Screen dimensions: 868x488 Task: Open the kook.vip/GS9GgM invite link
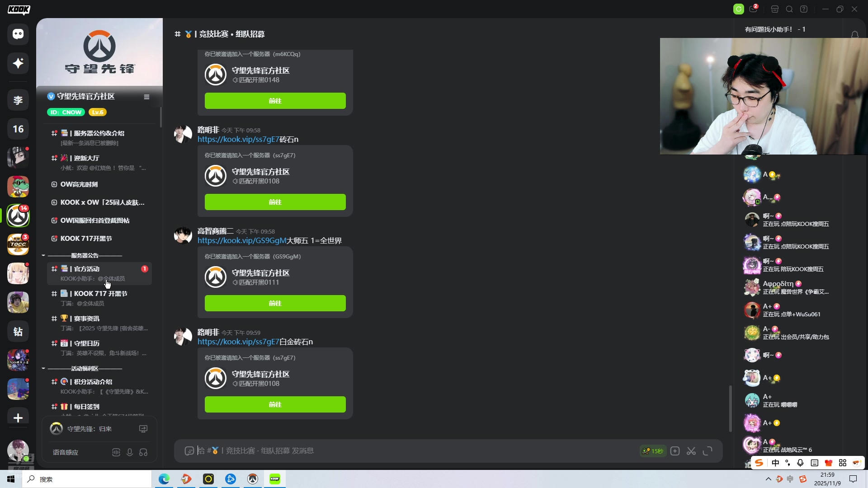pos(242,241)
